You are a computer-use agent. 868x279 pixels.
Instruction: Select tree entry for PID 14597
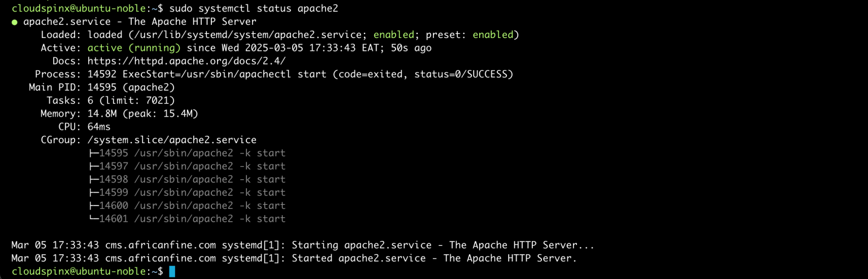(186, 166)
